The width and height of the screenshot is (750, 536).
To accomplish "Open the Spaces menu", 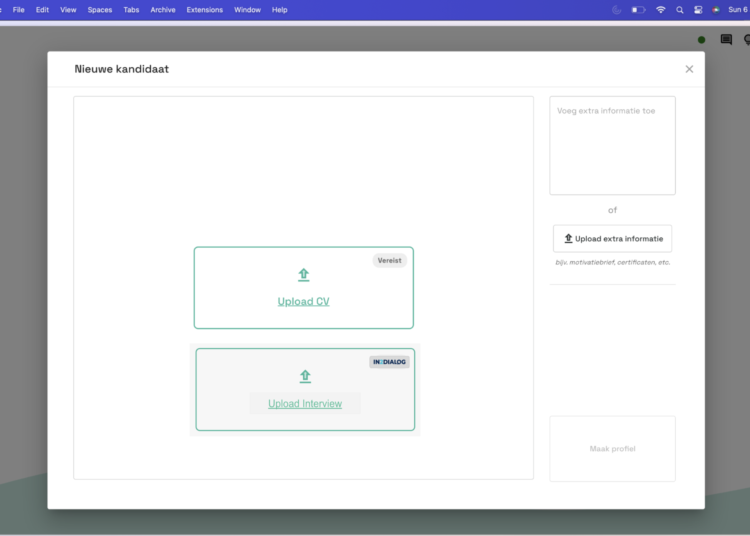I will (100, 10).
